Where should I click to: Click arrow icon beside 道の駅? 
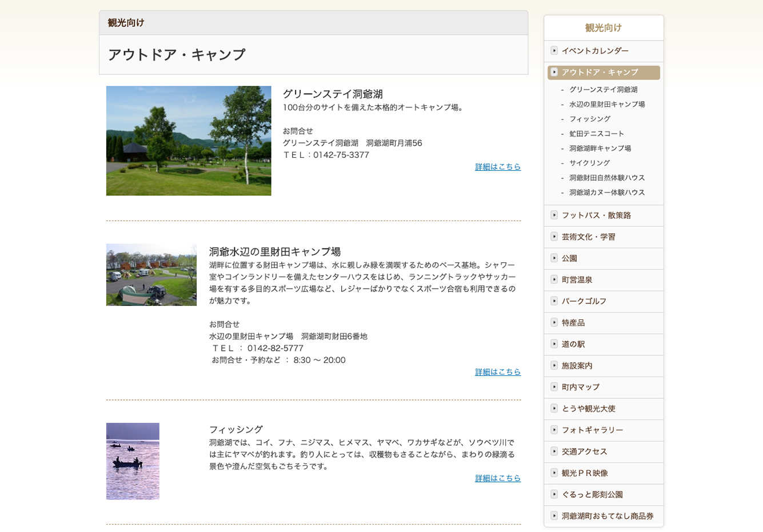tap(554, 343)
